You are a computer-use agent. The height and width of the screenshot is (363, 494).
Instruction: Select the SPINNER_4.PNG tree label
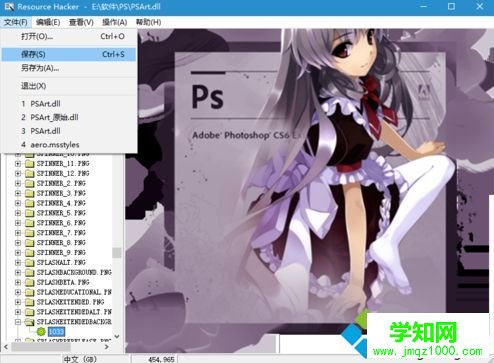pos(61,203)
